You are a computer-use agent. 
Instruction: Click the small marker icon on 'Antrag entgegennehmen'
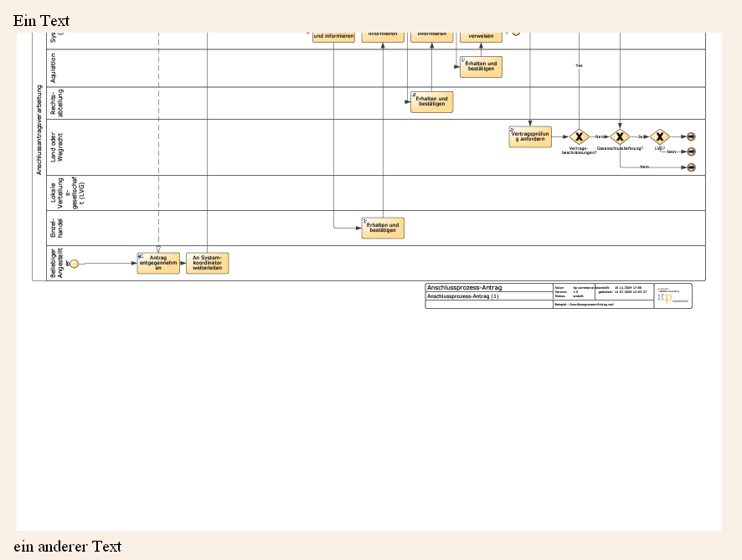tap(140, 256)
